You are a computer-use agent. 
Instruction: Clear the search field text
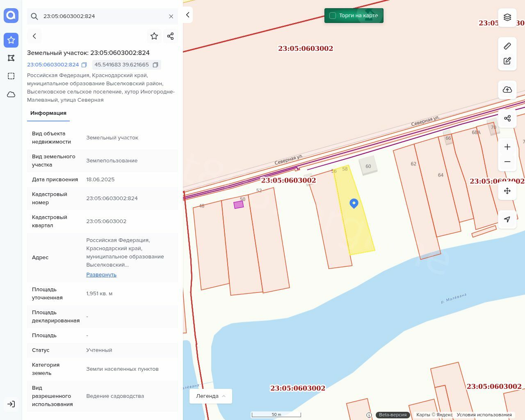click(x=171, y=16)
